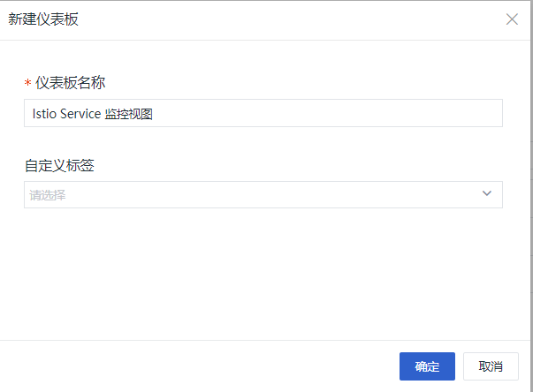Viewport: 533px width, 392px height.
Task: Open the 自定义标签 dropdown
Action: click(x=263, y=194)
